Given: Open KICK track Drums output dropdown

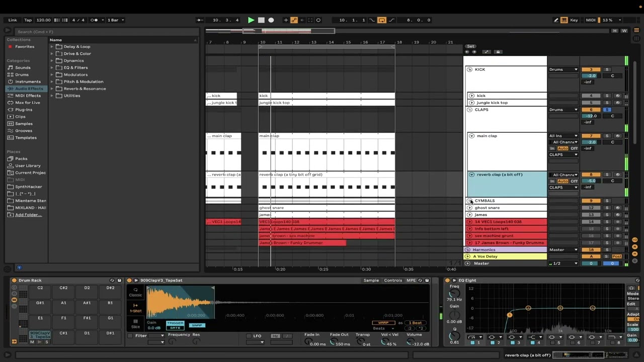Looking at the screenshot, I should coord(563,69).
